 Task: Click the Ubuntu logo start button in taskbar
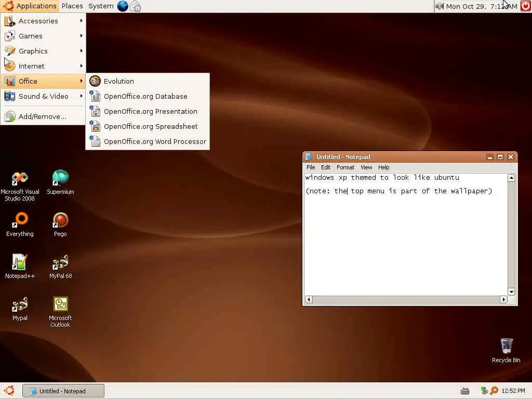9,391
